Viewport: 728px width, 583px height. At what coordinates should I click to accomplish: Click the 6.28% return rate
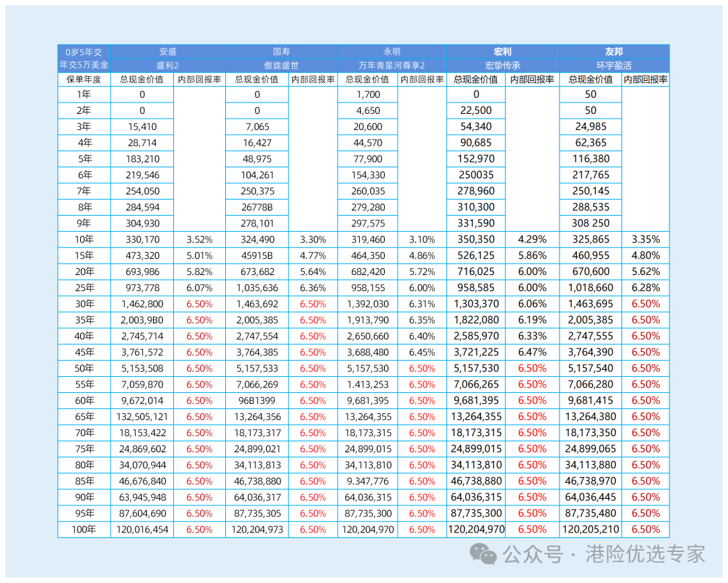click(646, 288)
